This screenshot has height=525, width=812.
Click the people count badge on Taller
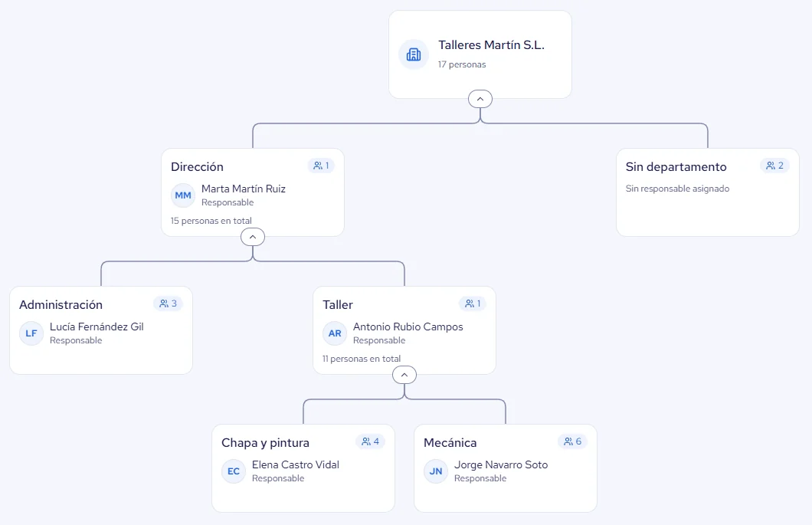(473, 304)
